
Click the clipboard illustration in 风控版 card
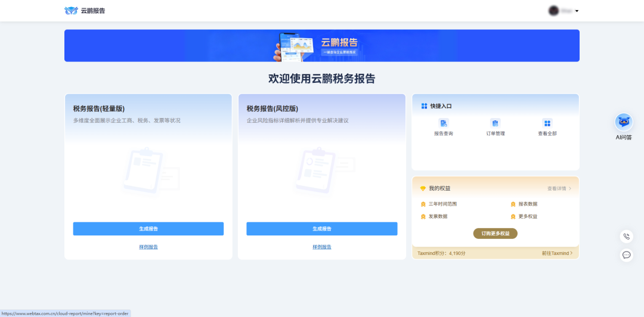click(x=324, y=170)
